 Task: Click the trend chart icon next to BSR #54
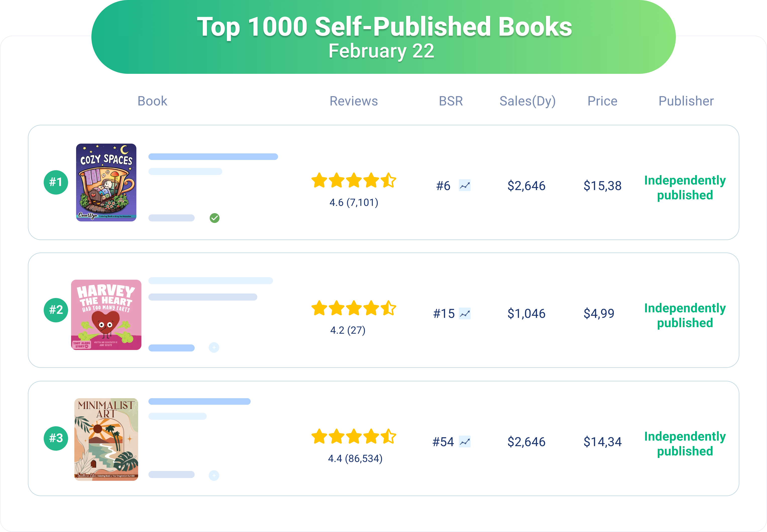[465, 442]
